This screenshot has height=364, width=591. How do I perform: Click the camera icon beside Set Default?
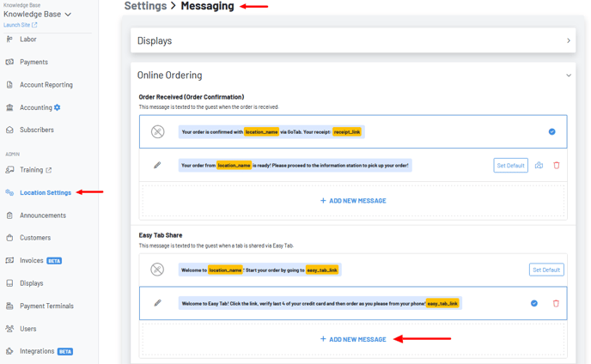tap(539, 165)
